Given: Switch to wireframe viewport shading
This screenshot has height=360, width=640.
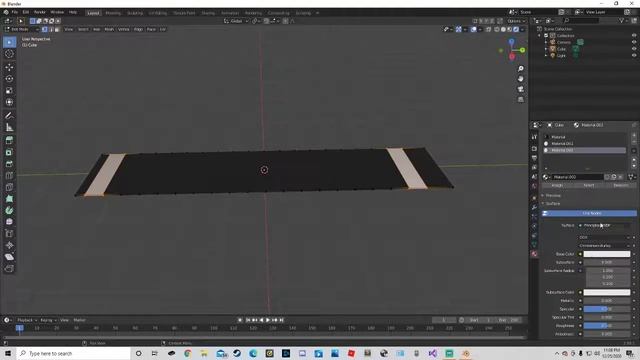Looking at the screenshot, I should point(497,29).
